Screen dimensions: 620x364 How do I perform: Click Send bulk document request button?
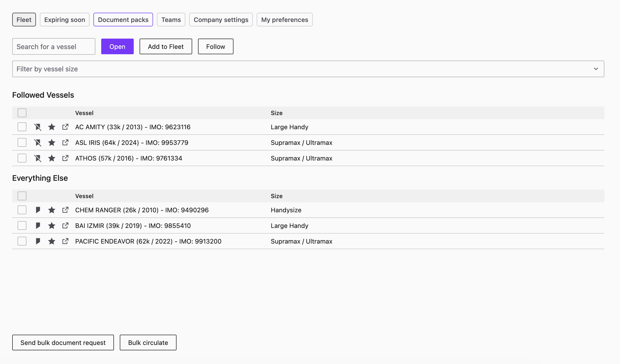pos(63,343)
